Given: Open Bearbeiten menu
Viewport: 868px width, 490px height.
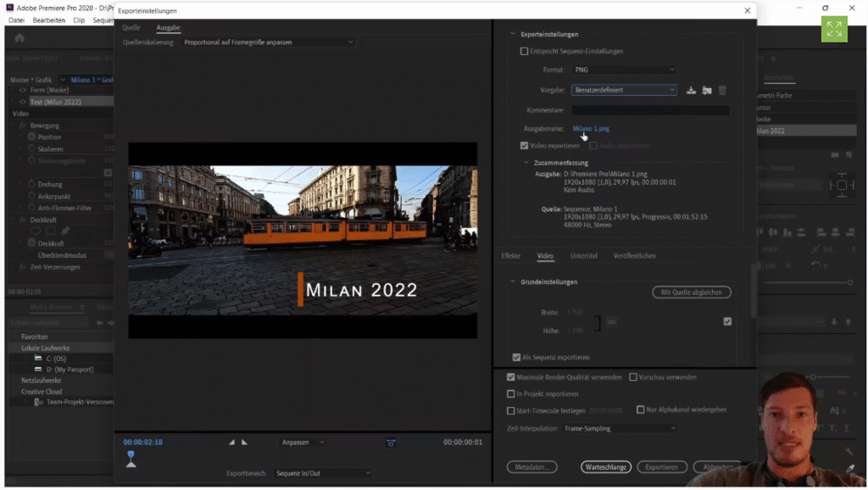Looking at the screenshot, I should coord(48,20).
